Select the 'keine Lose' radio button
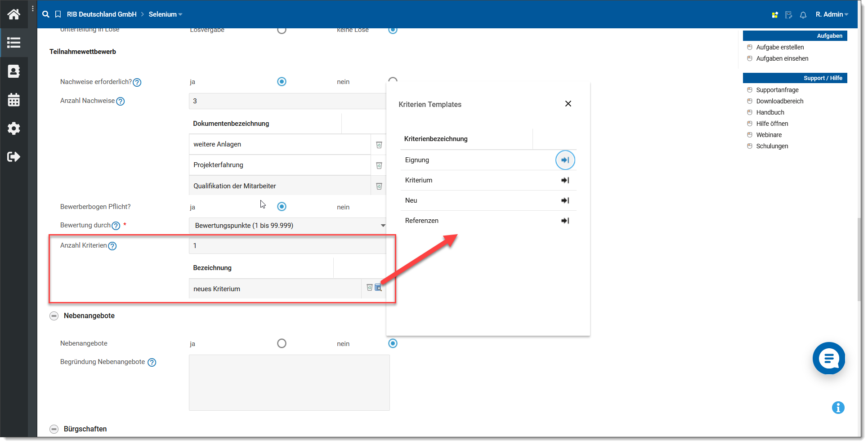The height and width of the screenshot is (444, 868). (x=393, y=31)
